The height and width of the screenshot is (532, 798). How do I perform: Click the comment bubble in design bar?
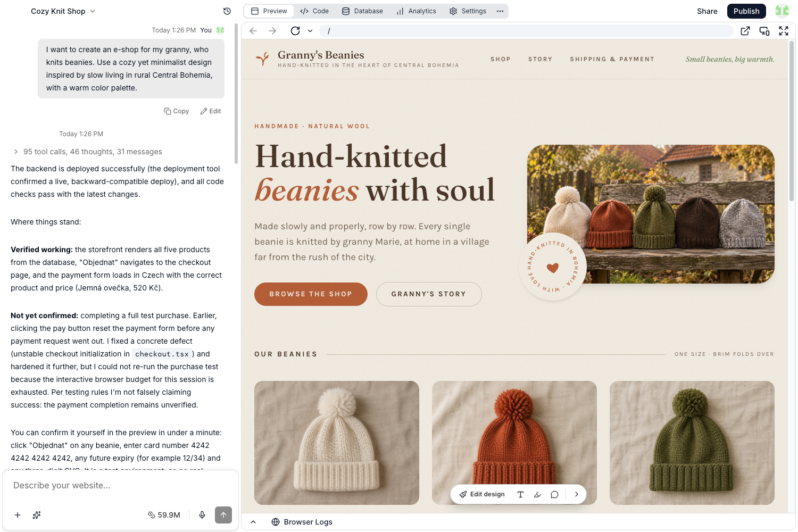(x=554, y=494)
